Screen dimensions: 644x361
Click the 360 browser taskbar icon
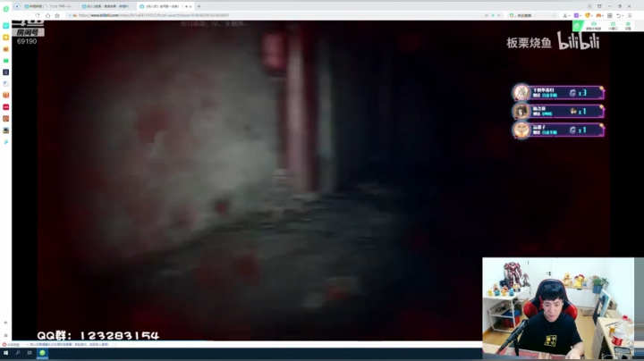42,353
